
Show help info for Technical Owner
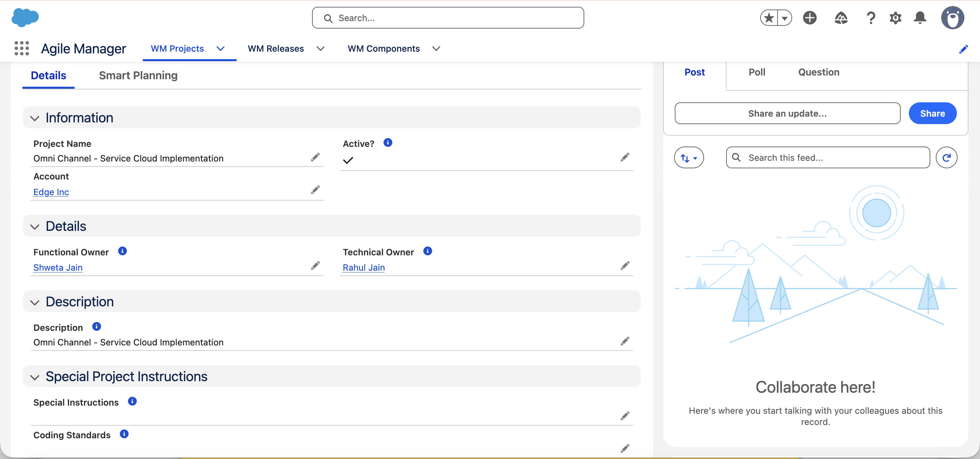coord(428,251)
